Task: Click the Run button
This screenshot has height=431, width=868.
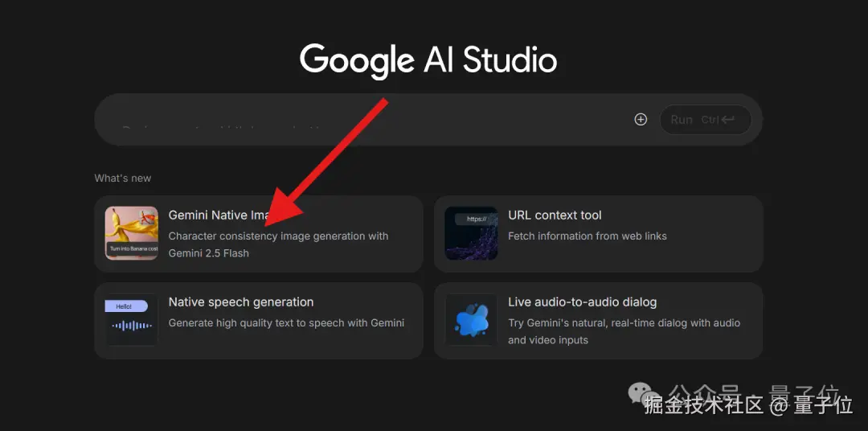Action: pos(706,120)
